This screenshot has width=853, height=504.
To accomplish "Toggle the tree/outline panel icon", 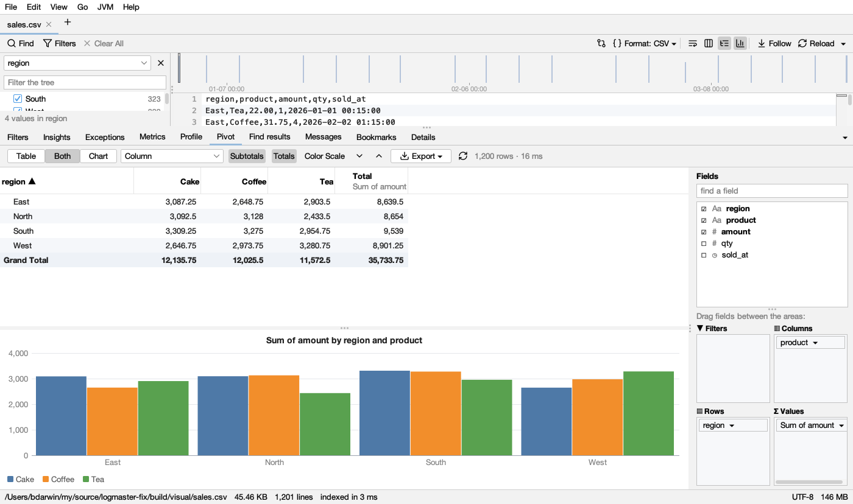I will pos(724,43).
